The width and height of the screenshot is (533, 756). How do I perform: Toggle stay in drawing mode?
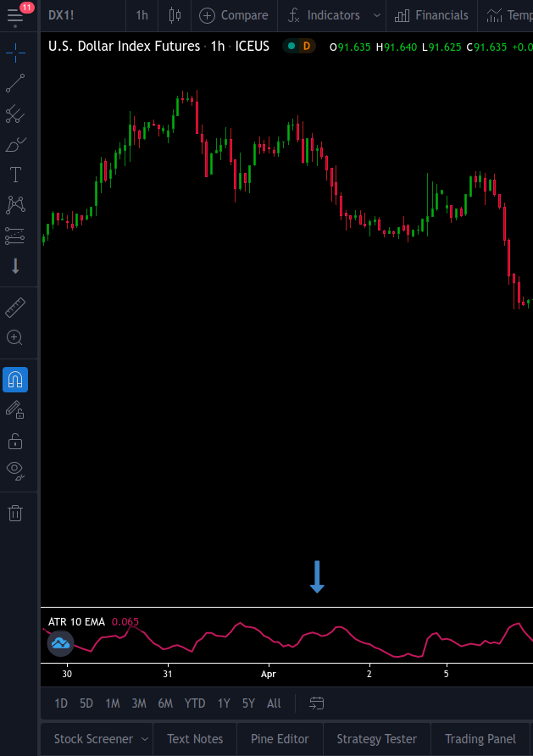(x=15, y=410)
